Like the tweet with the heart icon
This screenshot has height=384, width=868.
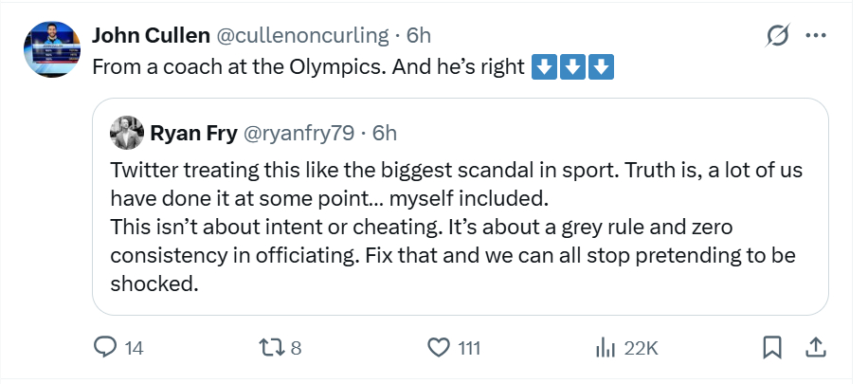pyautogui.click(x=438, y=348)
